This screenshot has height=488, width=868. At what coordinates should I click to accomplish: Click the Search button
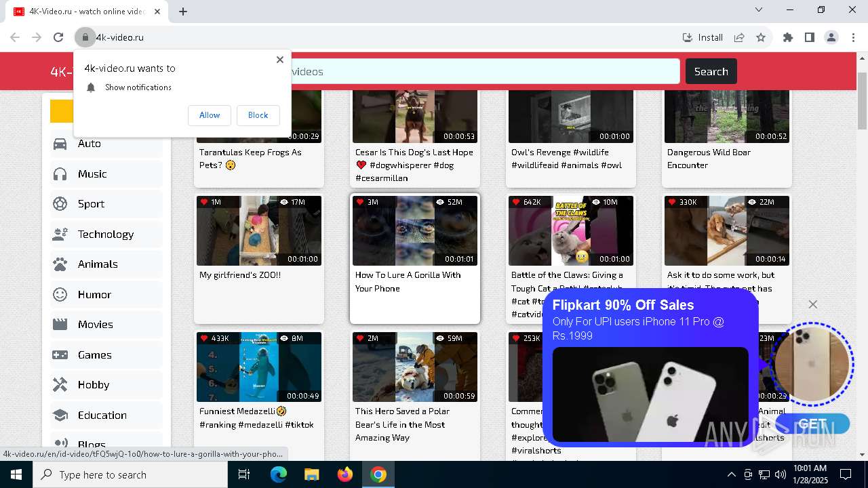click(x=711, y=71)
